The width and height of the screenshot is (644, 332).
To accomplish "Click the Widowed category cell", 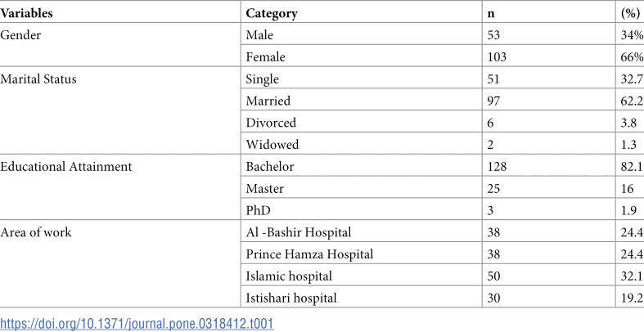I will (272, 145).
